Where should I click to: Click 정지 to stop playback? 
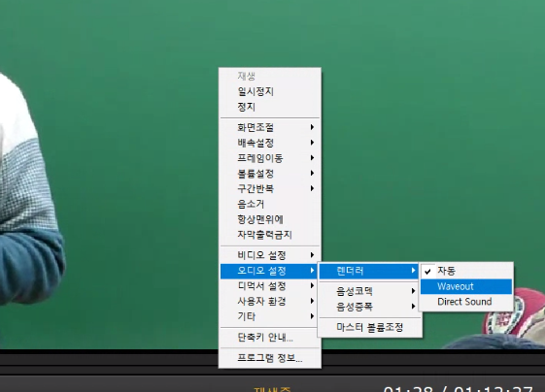(x=269, y=107)
